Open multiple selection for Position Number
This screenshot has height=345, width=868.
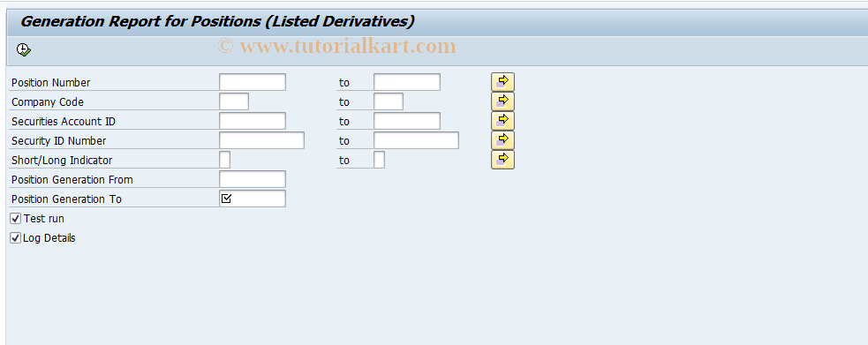[502, 82]
